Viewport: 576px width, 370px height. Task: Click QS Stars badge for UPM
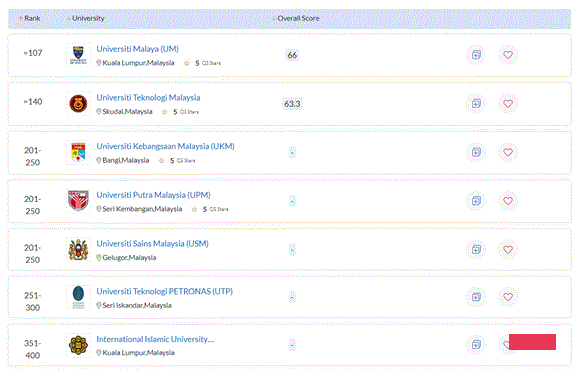point(210,209)
